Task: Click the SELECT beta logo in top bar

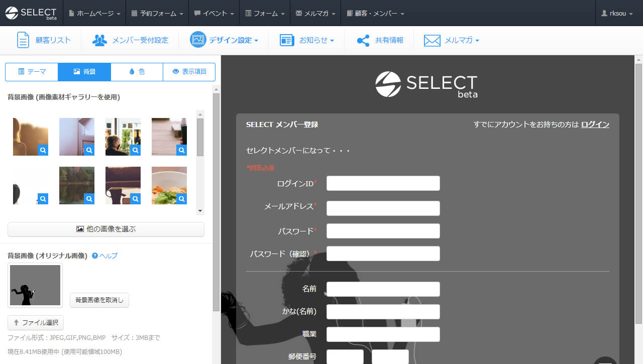Action: (31, 13)
